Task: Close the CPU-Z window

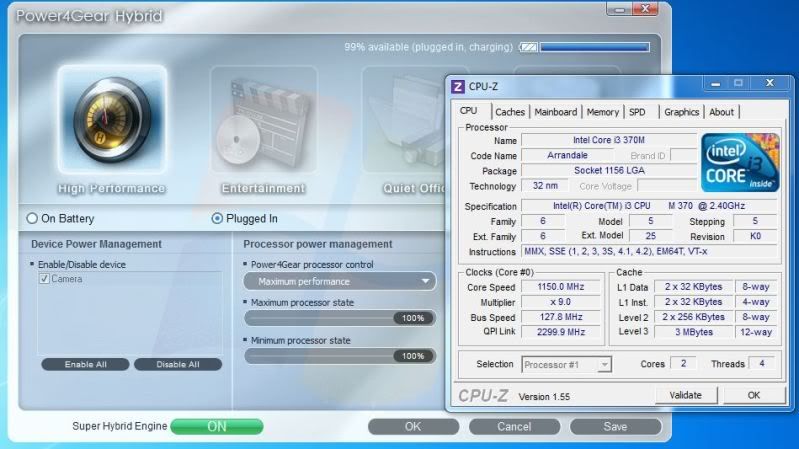Action: click(770, 83)
